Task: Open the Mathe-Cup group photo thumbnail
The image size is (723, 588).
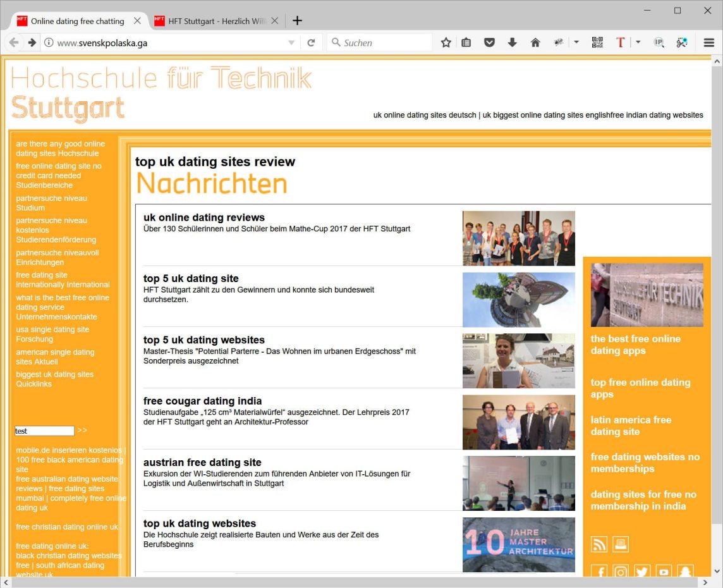Action: (519, 238)
